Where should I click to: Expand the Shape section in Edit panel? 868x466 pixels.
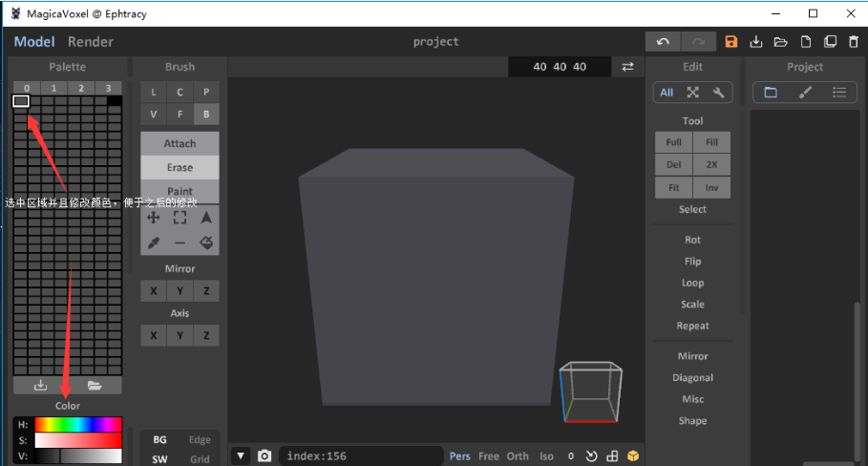692,421
